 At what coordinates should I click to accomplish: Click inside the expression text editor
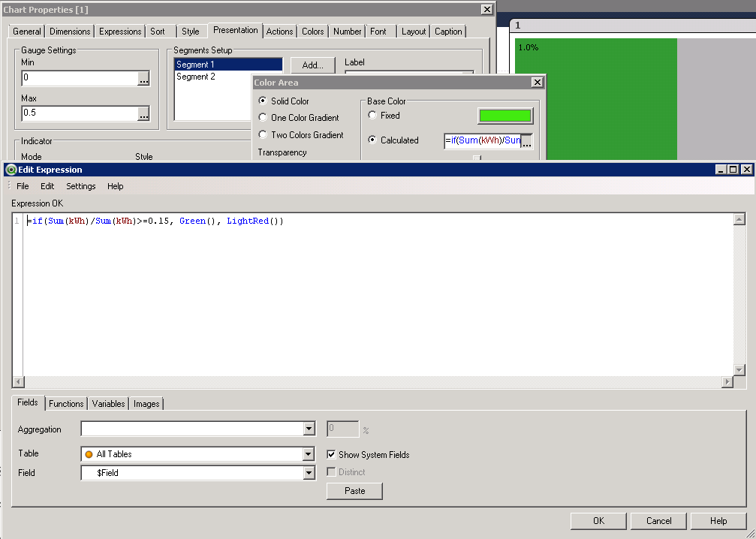pos(378,294)
